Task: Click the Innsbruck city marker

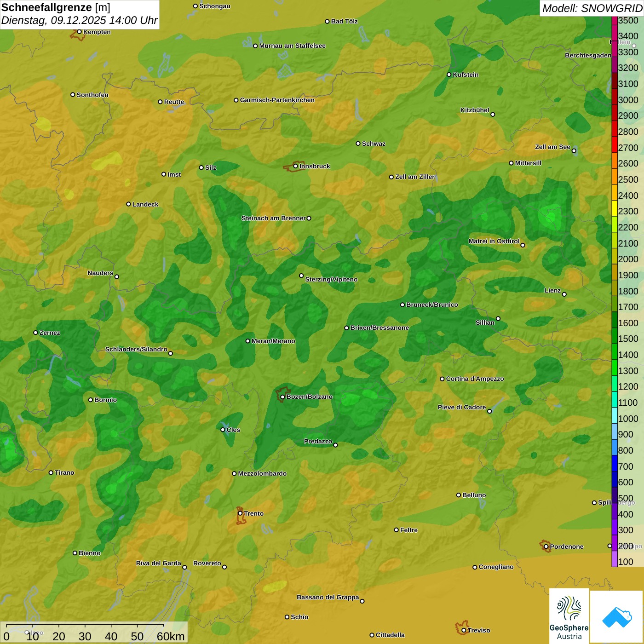Action: tap(296, 166)
